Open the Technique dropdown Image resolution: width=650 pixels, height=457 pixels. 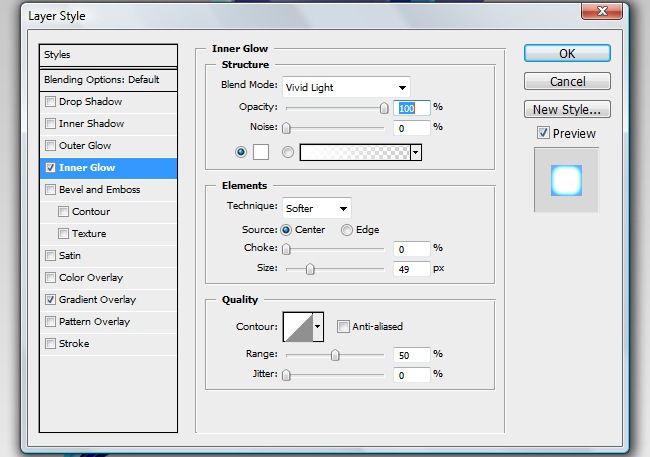pyautogui.click(x=316, y=208)
